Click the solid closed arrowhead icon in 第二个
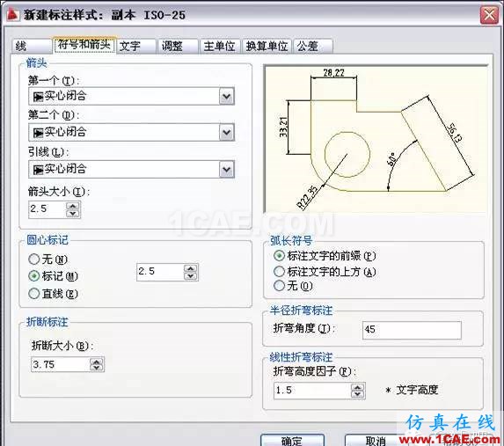 tap(38, 133)
